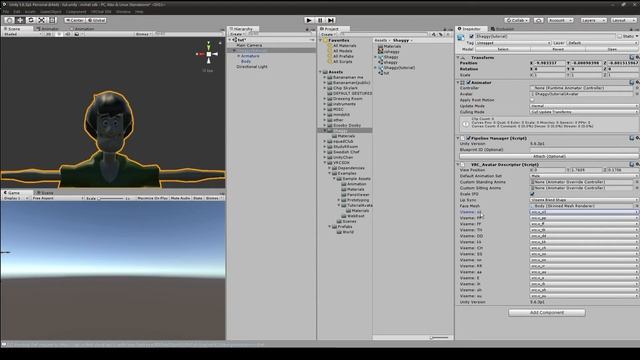Select All Prefabs favorite

[342, 56]
